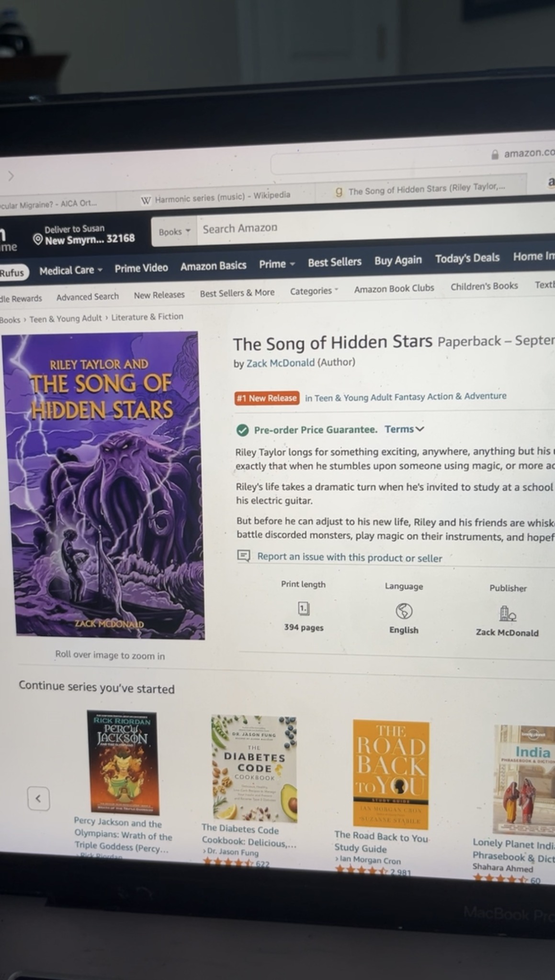Click the publisher building icon

click(507, 613)
